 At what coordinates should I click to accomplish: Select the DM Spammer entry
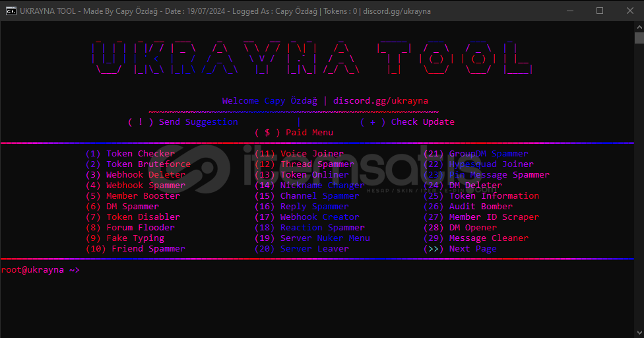click(x=122, y=207)
